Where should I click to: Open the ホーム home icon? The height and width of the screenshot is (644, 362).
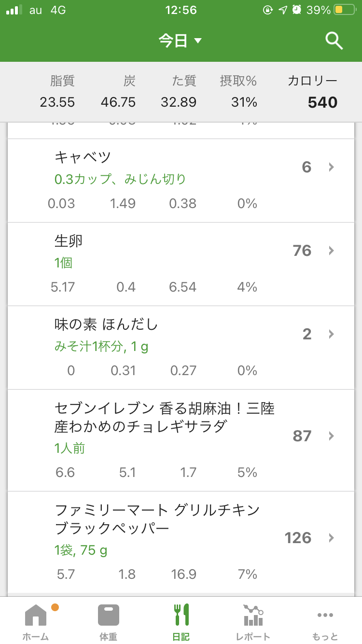click(36, 615)
